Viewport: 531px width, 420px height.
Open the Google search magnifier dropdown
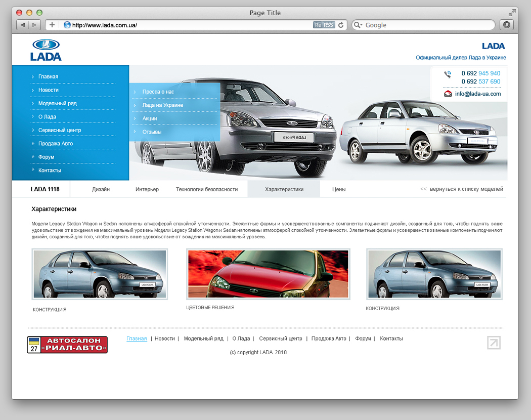[x=358, y=25]
